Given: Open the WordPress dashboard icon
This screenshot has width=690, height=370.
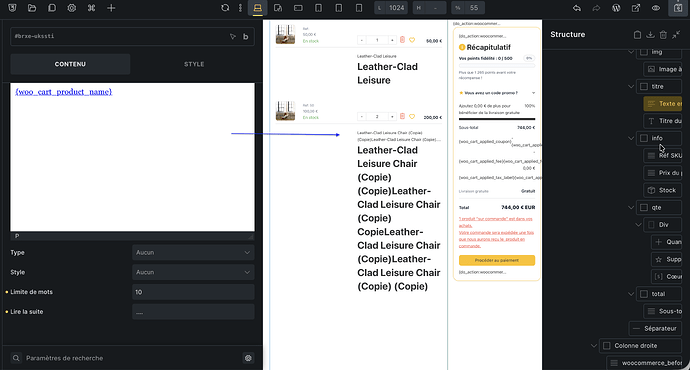Looking at the screenshot, I should [616, 8].
